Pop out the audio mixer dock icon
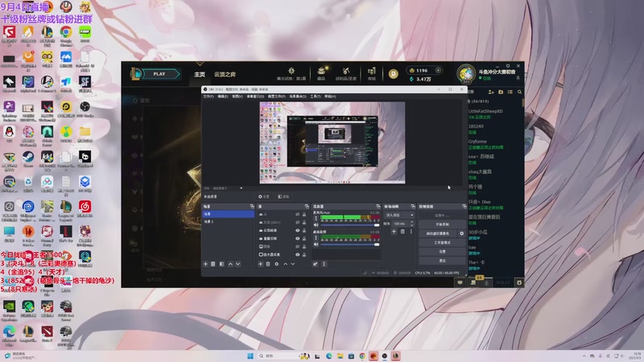This screenshot has height=362, width=644. point(378,206)
